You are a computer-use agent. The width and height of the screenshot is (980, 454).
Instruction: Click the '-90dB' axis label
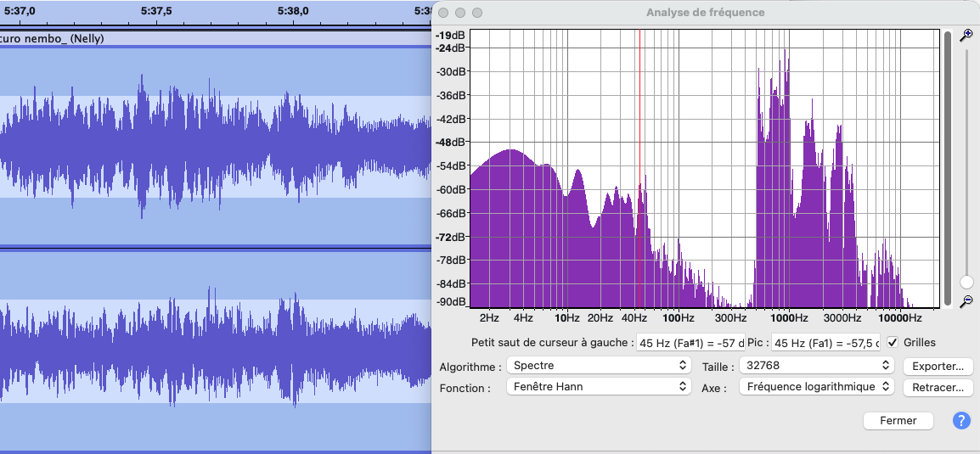coord(450,302)
